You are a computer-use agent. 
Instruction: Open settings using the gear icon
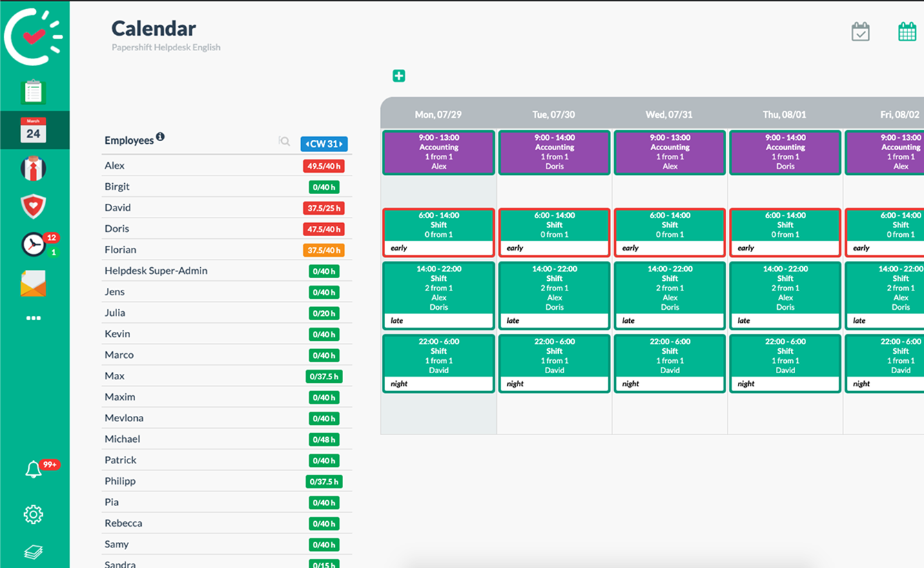click(33, 514)
